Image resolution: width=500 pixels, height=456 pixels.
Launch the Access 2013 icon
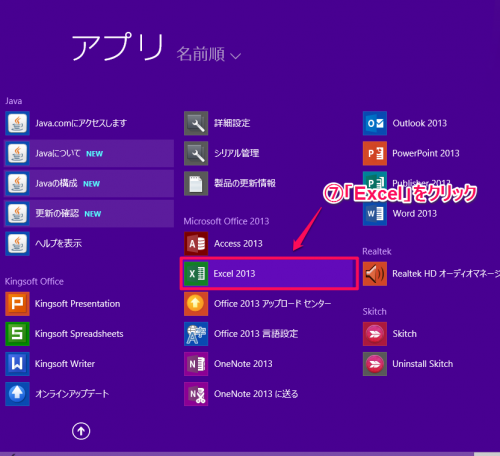[x=196, y=244]
